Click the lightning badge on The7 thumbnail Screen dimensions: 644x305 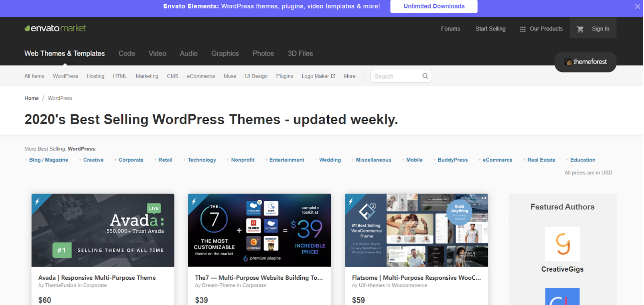[x=194, y=201]
